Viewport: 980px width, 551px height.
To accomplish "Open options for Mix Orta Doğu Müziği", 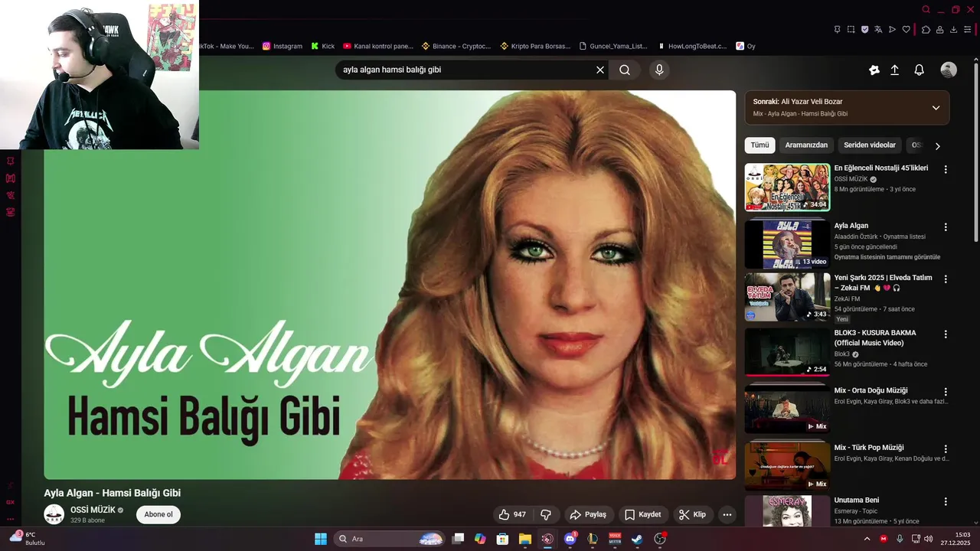I will pyautogui.click(x=946, y=392).
